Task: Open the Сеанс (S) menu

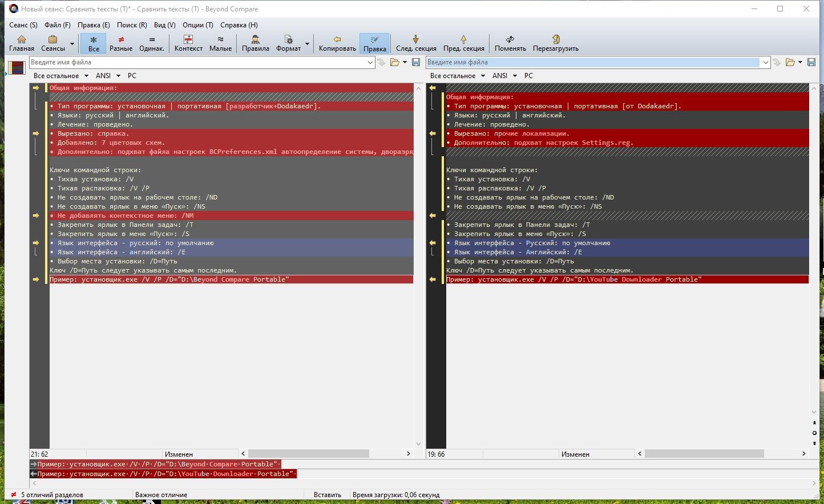Action: (x=23, y=25)
